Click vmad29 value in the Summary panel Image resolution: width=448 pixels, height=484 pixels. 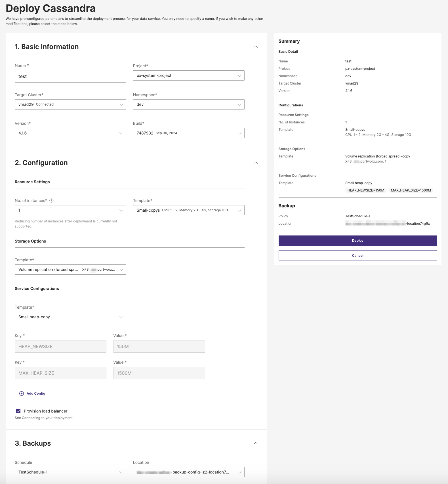pyautogui.click(x=352, y=83)
